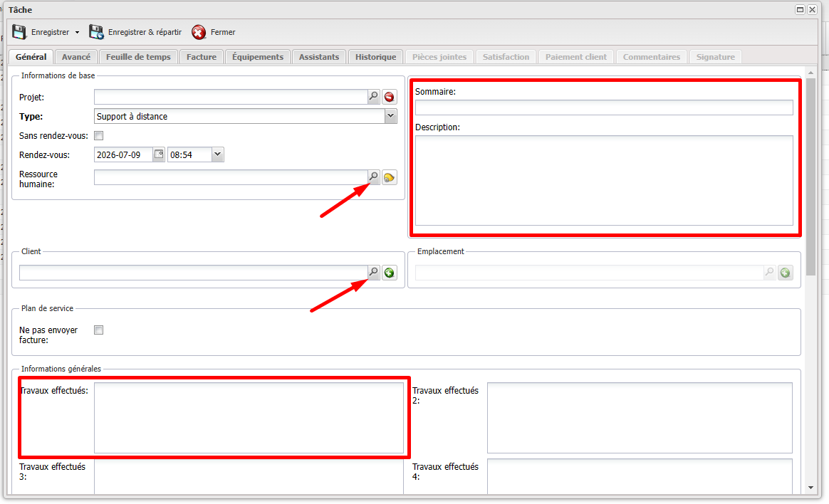Select the Équipements tab
The width and height of the screenshot is (829, 504).
pyautogui.click(x=258, y=57)
